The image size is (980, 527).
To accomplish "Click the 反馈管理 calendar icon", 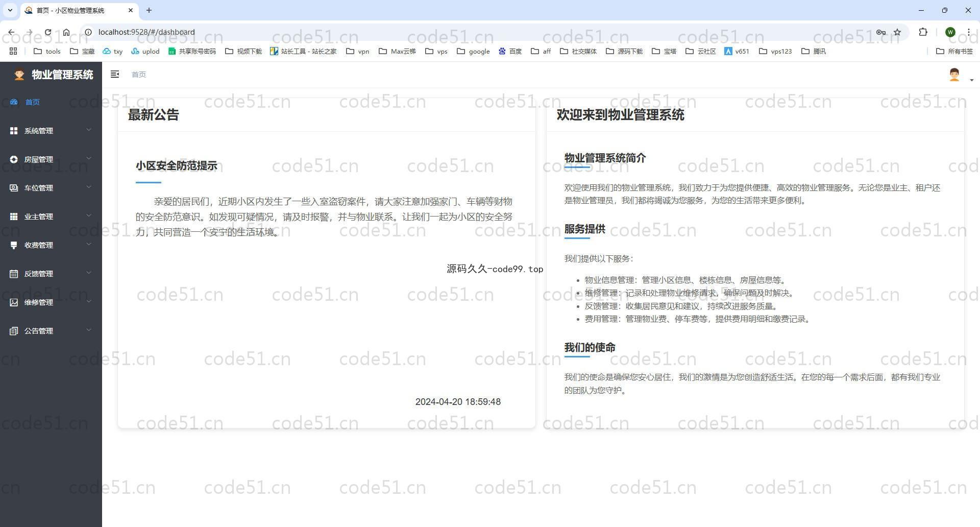I will 14,274.
